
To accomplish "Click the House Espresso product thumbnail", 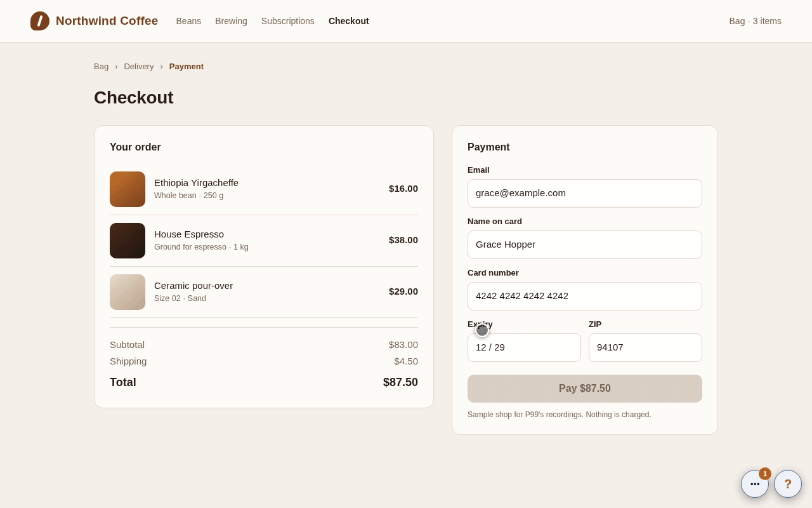I will point(128,241).
